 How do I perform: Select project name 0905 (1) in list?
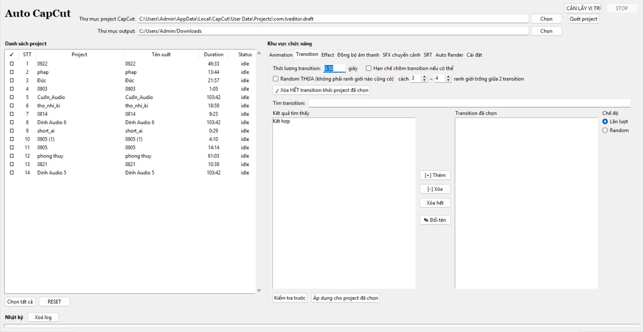click(46, 139)
